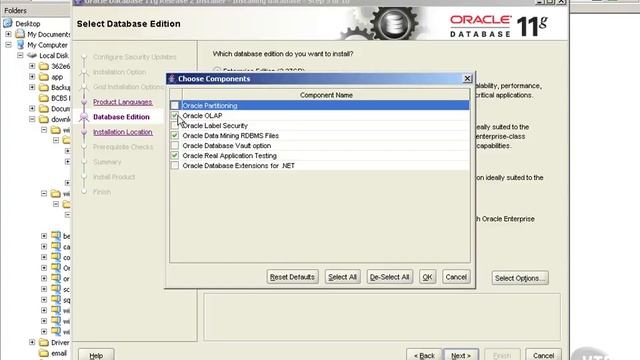Click the My Computer icon
This screenshot has height=360, width=640.
point(20,44)
